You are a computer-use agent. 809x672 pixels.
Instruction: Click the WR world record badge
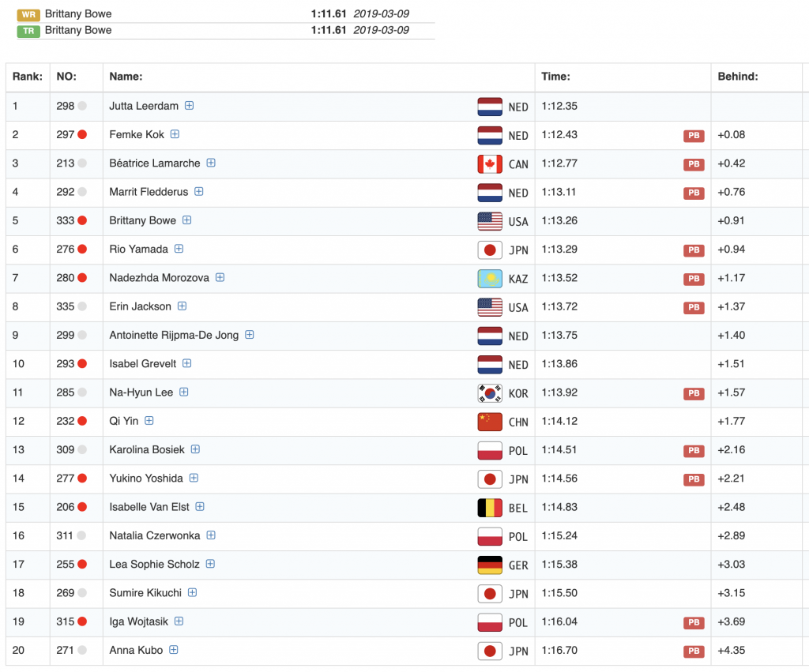[29, 14]
